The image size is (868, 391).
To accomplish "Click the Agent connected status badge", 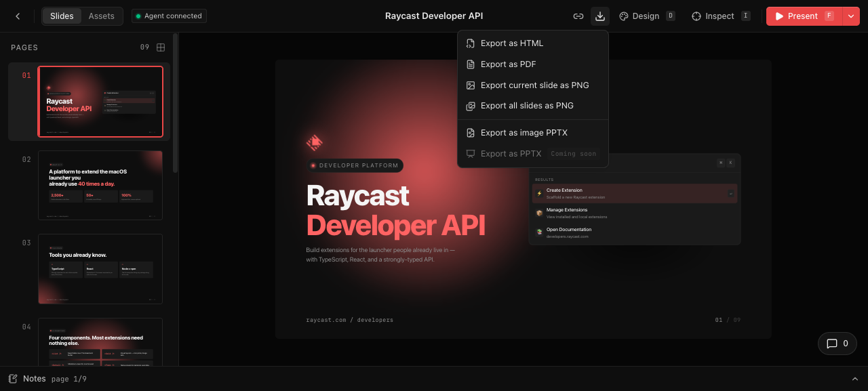I will click(169, 16).
